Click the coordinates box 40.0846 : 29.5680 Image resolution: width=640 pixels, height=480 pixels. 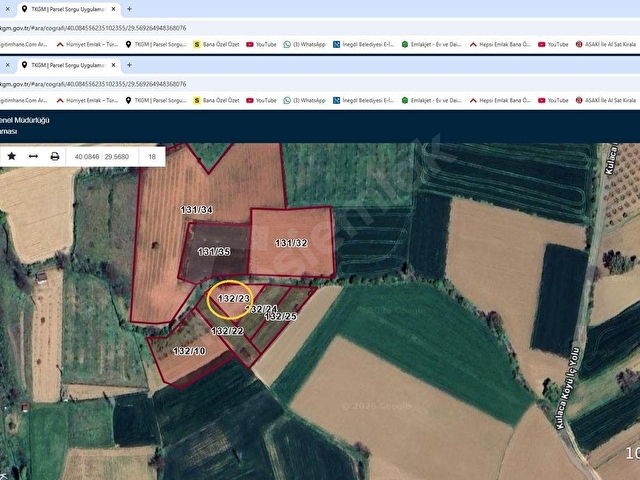[x=102, y=157]
